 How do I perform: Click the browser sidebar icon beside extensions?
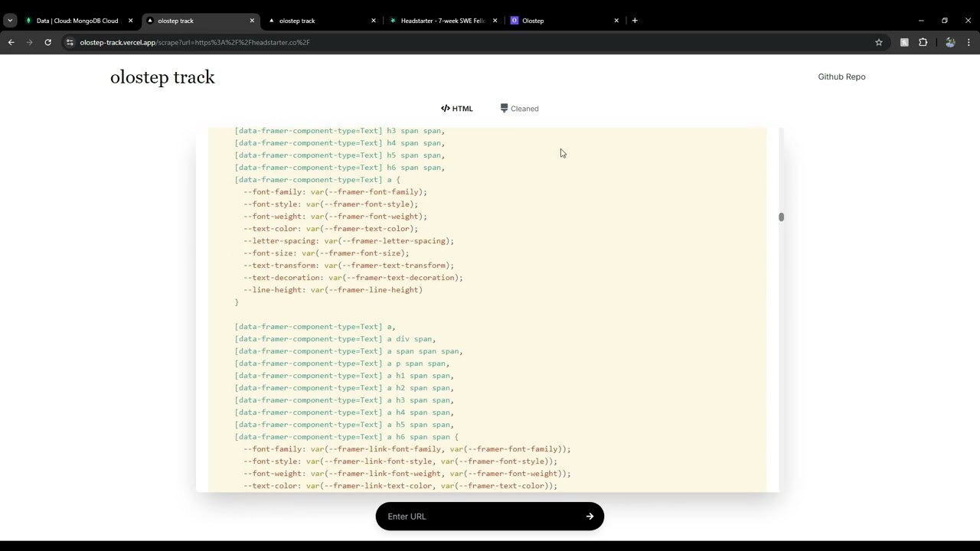904,42
